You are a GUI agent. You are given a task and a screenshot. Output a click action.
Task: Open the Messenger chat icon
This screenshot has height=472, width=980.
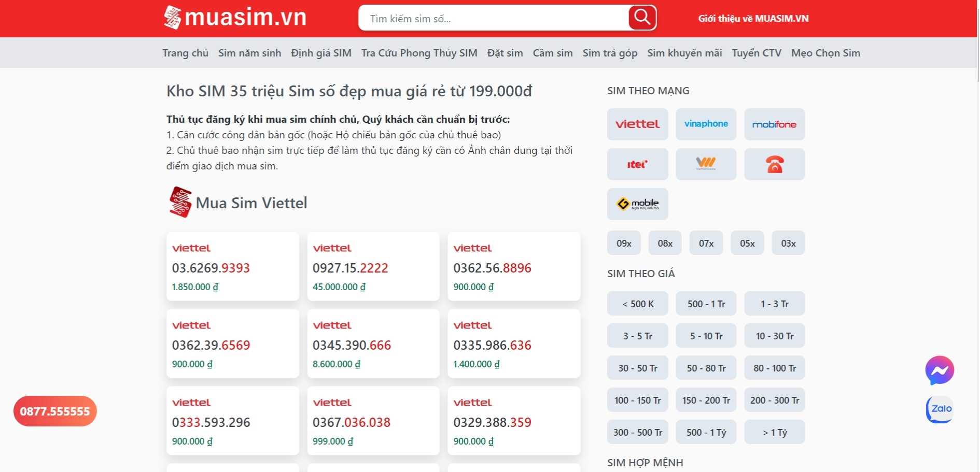(x=940, y=370)
